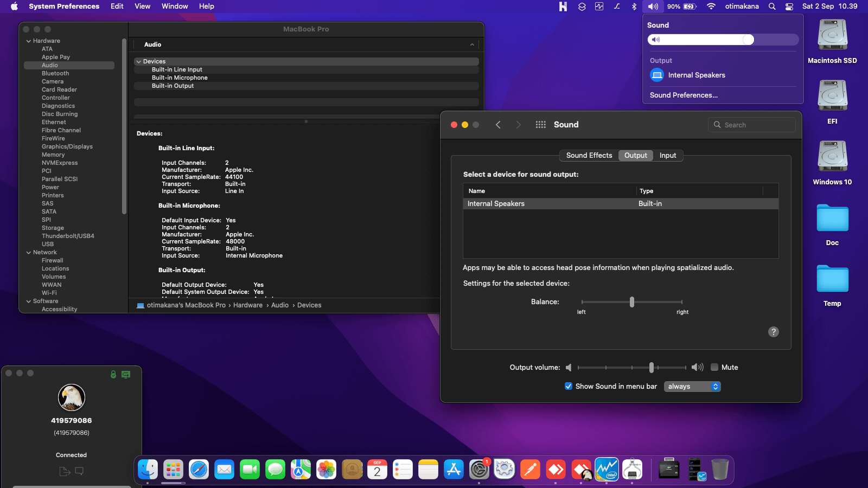The width and height of the screenshot is (868, 488).
Task: Collapse the Devices disclosure triangle
Action: point(138,62)
